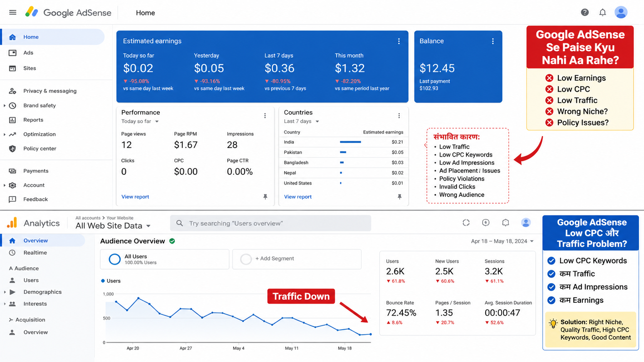Click View report under Performance
This screenshot has width=644, height=362.
click(x=135, y=197)
